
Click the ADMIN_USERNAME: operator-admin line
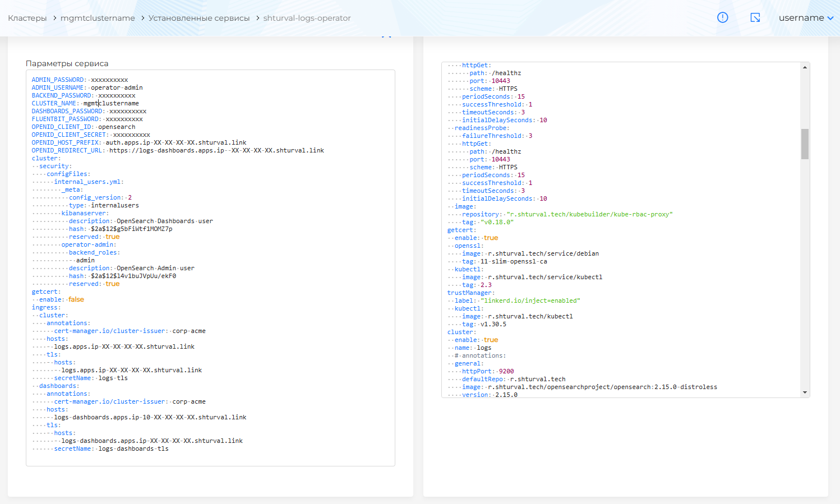87,87
